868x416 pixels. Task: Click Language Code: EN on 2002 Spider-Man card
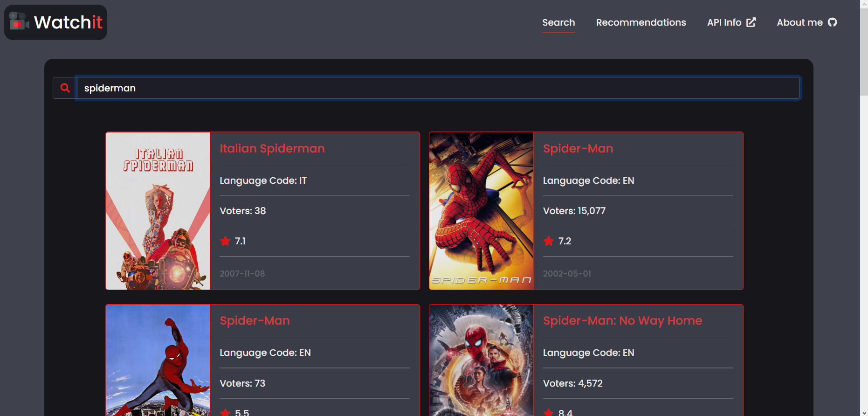[x=589, y=180]
